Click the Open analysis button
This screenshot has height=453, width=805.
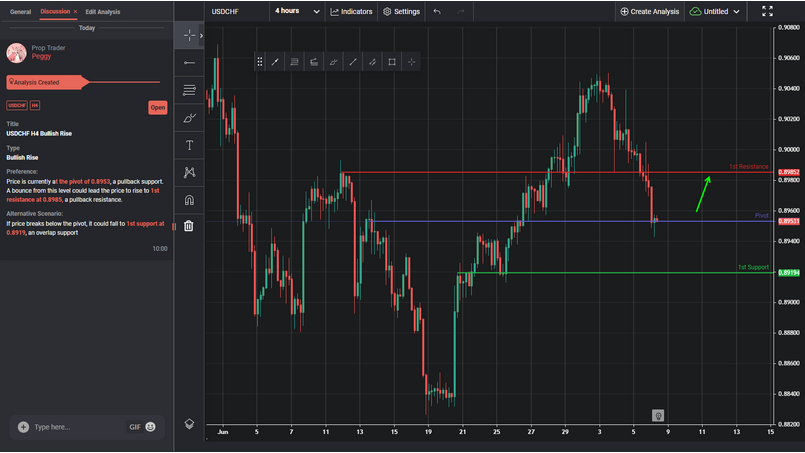(158, 107)
